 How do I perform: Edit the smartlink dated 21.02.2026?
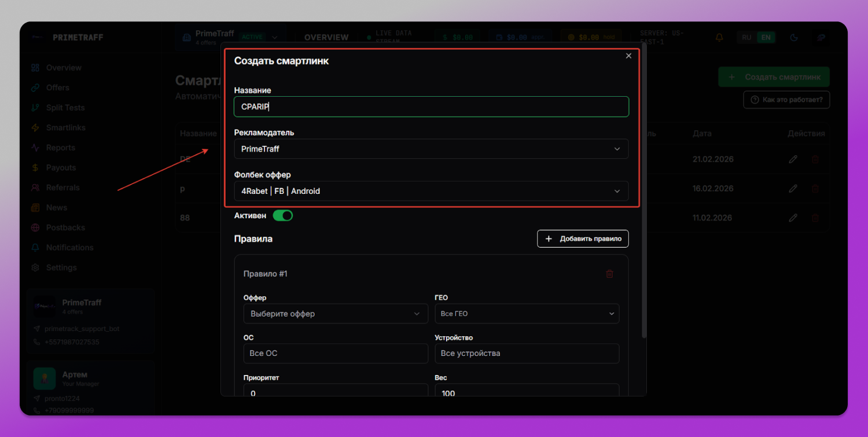point(793,159)
